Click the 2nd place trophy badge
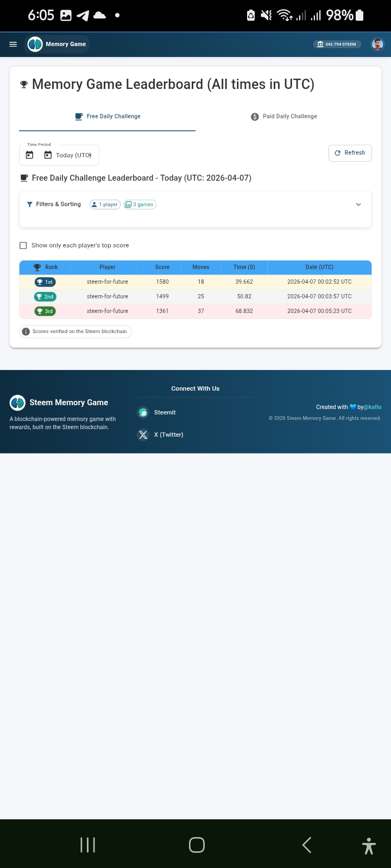Image resolution: width=391 pixels, height=868 pixels. (45, 297)
